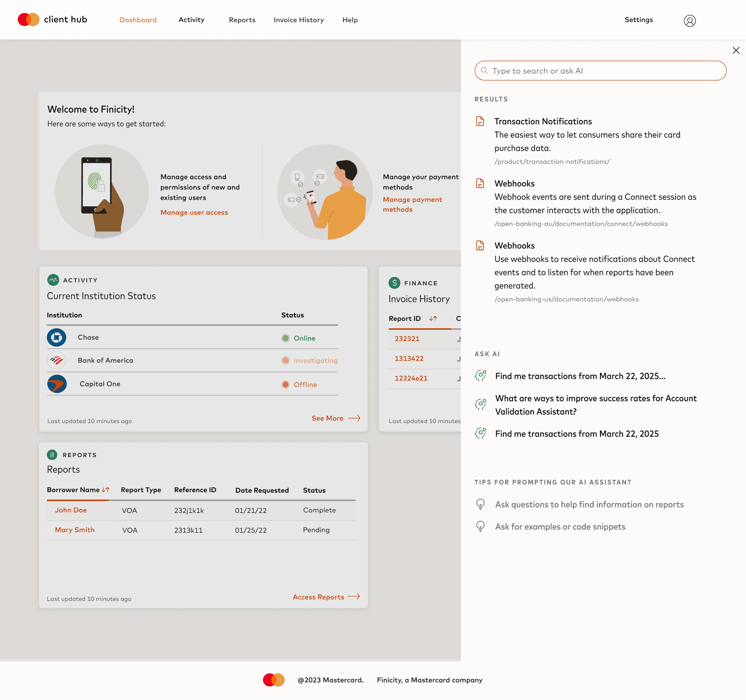Click the Investigating status dot

tap(285, 360)
